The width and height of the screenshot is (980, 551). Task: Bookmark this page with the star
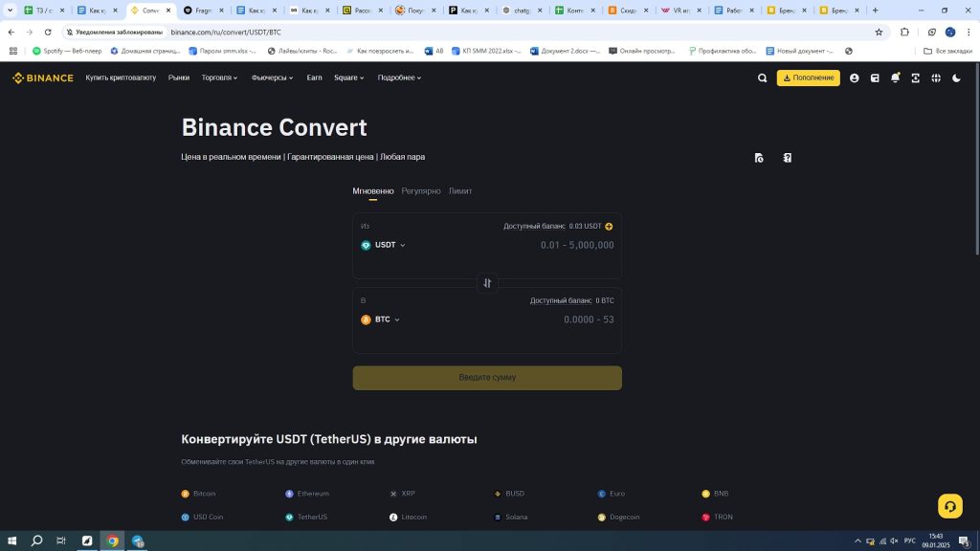click(879, 32)
